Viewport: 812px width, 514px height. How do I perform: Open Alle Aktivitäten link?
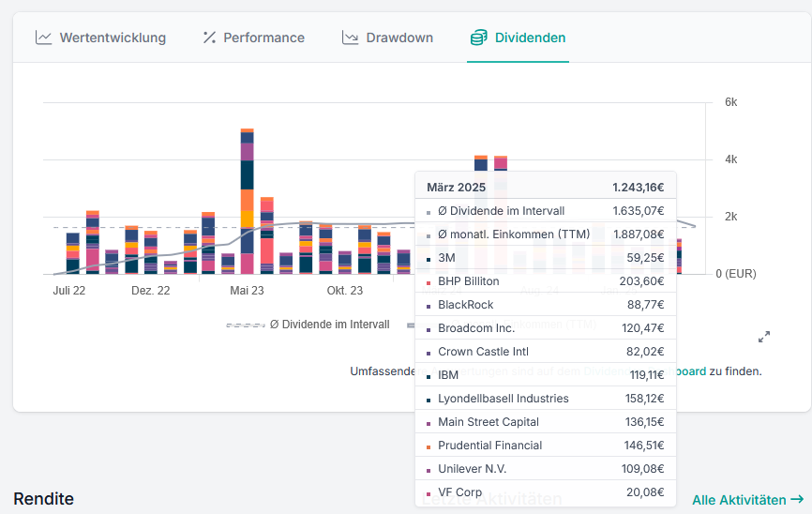pos(739,500)
